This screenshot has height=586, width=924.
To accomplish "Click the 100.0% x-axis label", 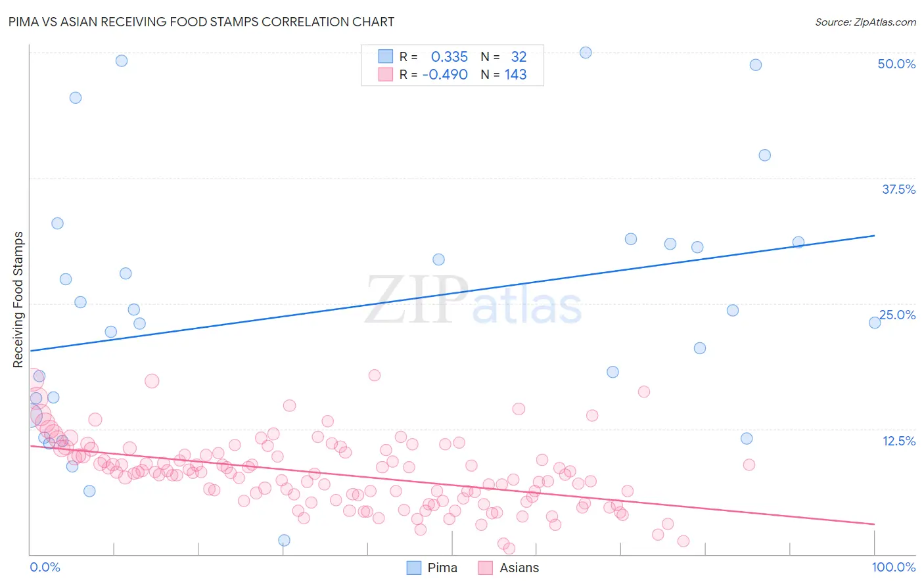I will [893, 567].
